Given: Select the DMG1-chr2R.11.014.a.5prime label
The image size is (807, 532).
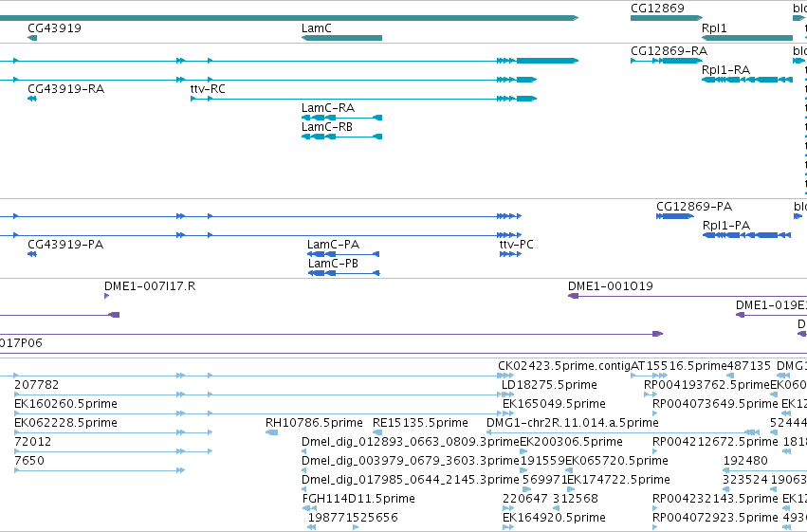Looking at the screenshot, I should coord(573,423).
